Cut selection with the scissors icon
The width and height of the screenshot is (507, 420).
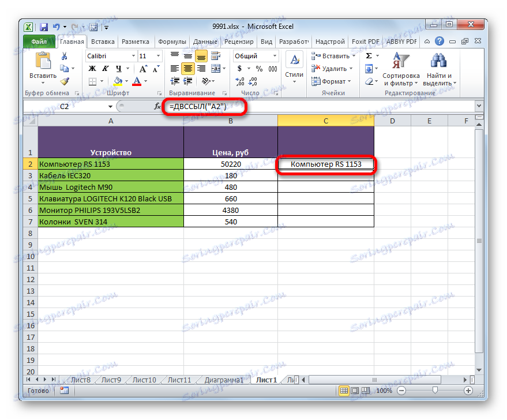[65, 57]
